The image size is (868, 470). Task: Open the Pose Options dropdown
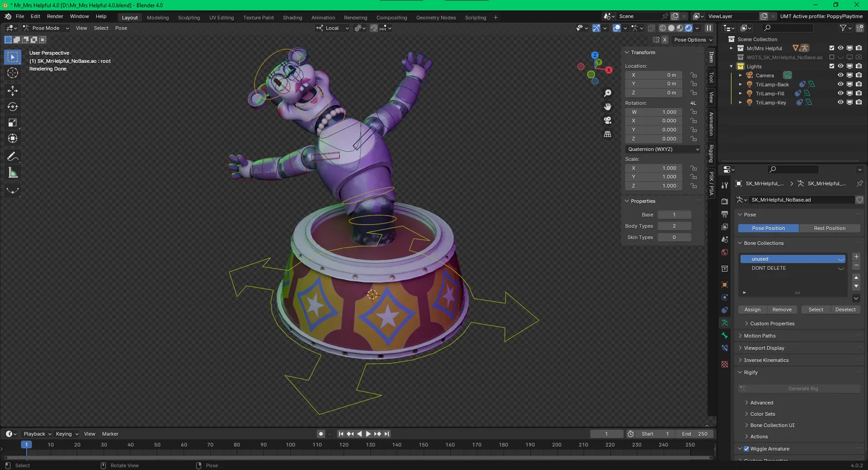[x=693, y=40]
